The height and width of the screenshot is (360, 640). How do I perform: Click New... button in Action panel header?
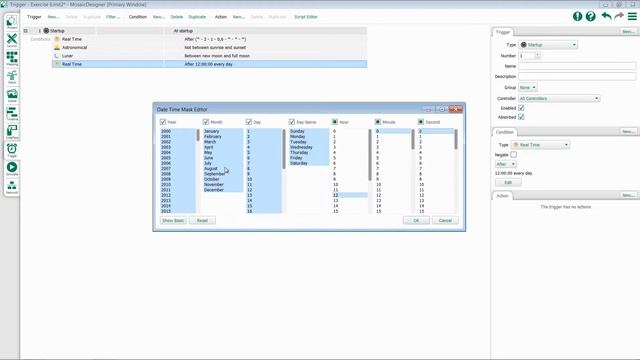pyautogui.click(x=628, y=195)
